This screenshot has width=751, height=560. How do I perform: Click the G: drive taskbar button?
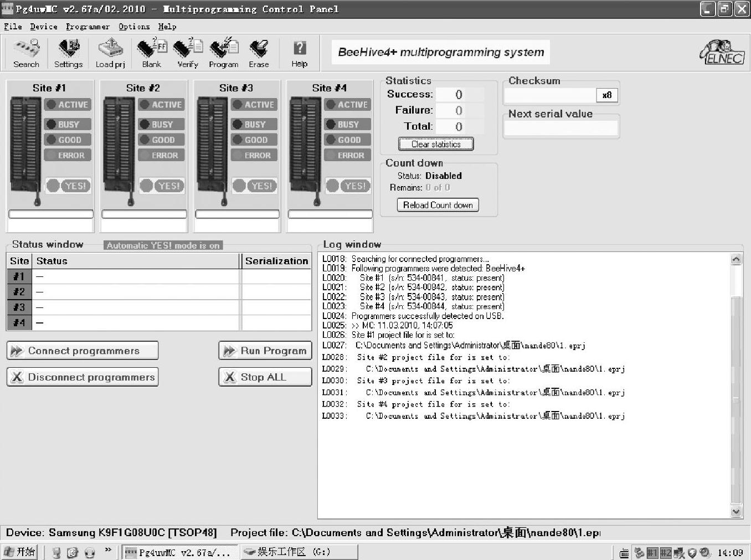click(x=299, y=552)
